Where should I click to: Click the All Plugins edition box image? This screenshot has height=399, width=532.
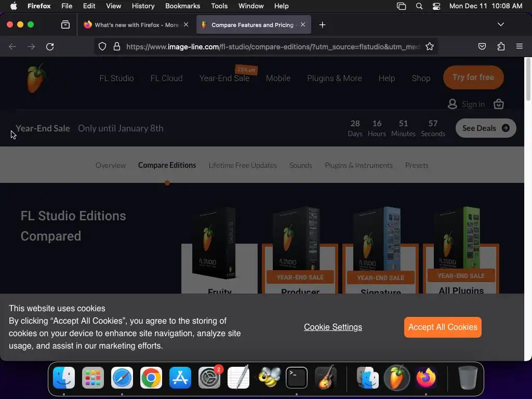tap(457, 238)
